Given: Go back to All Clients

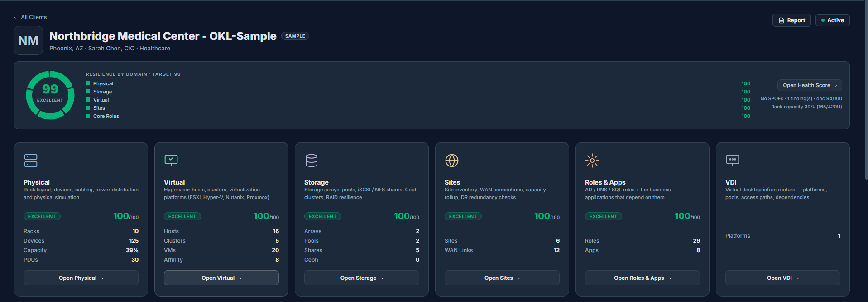Looking at the screenshot, I should point(30,17).
